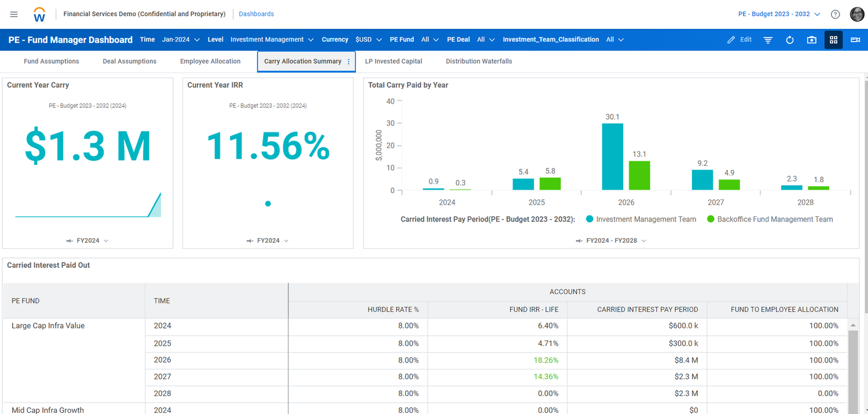This screenshot has height=414, width=868.
Task: Open the hamburger navigation menu
Action: click(14, 14)
